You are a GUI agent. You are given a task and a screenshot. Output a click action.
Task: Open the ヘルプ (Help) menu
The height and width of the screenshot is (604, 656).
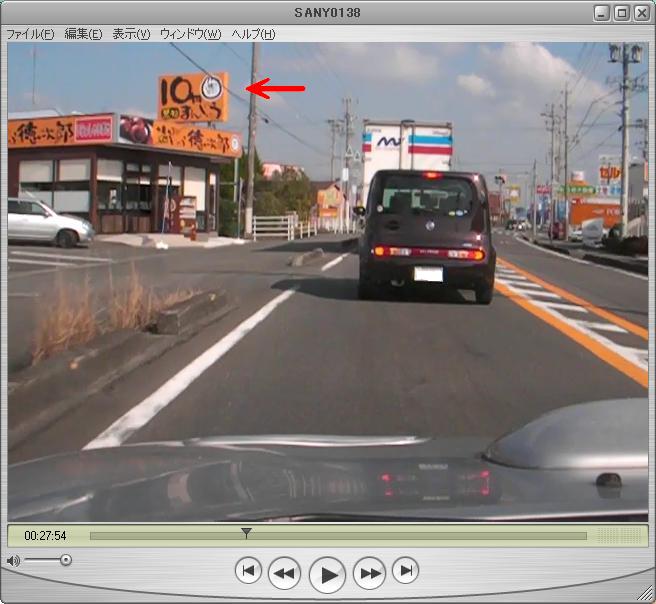coord(253,34)
